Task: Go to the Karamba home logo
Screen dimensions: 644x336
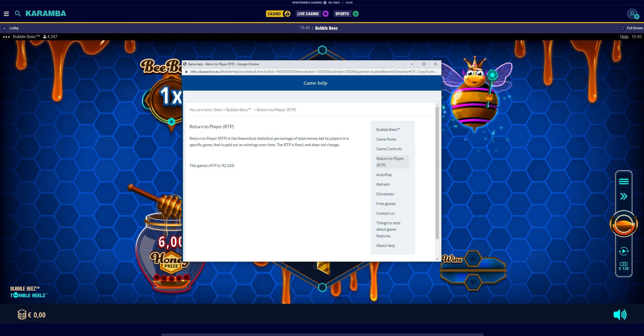Action: [46, 13]
